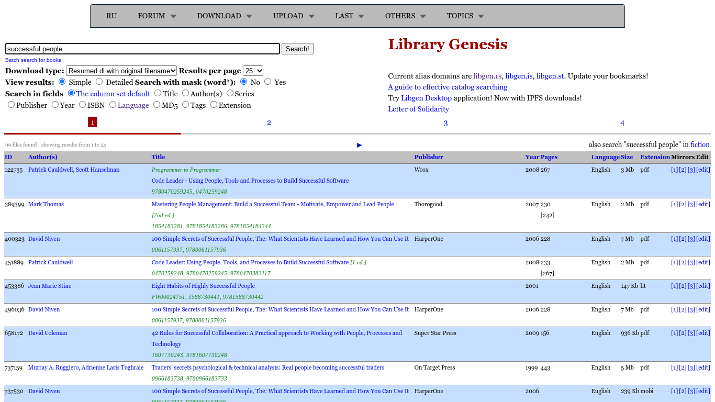Open author Mark Thomas link
The height and width of the screenshot is (402, 715).
[x=46, y=204]
